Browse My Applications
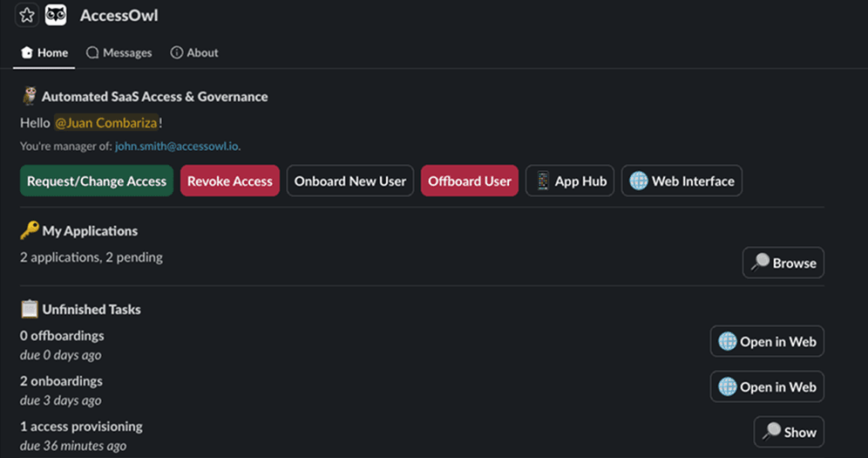868x458 pixels. (x=783, y=263)
